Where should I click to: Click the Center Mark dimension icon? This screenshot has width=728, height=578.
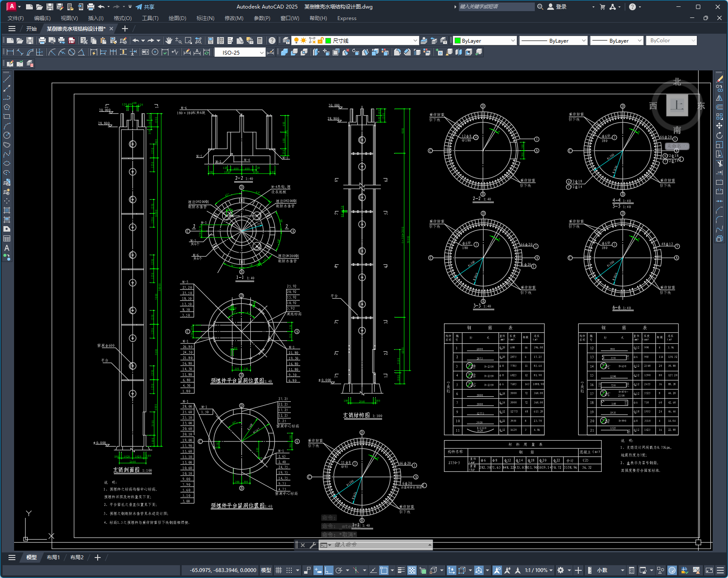pos(155,52)
